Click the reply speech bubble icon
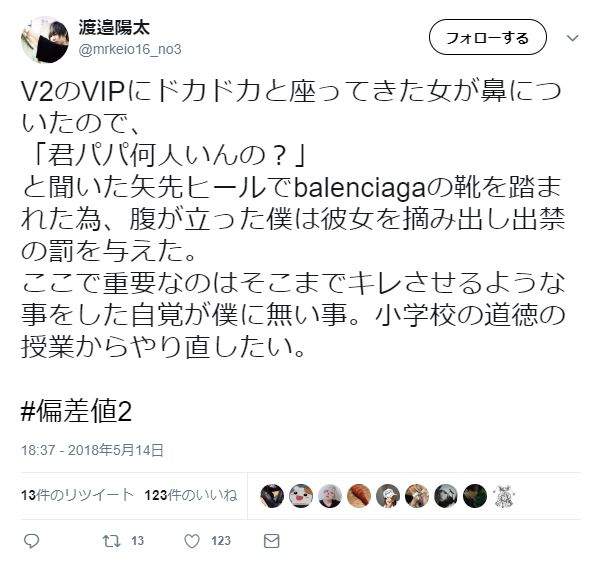Viewport: 591px width, 562px height. 32,541
